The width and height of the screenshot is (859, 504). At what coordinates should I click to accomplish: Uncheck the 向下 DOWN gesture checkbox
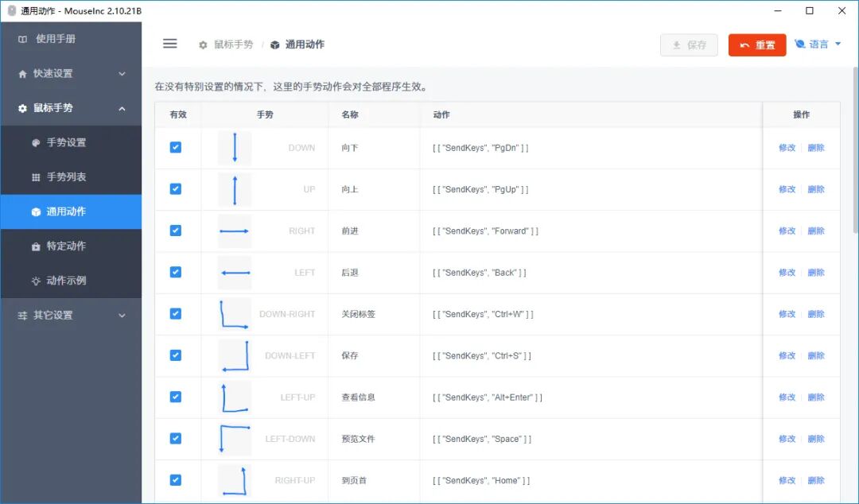tap(175, 147)
